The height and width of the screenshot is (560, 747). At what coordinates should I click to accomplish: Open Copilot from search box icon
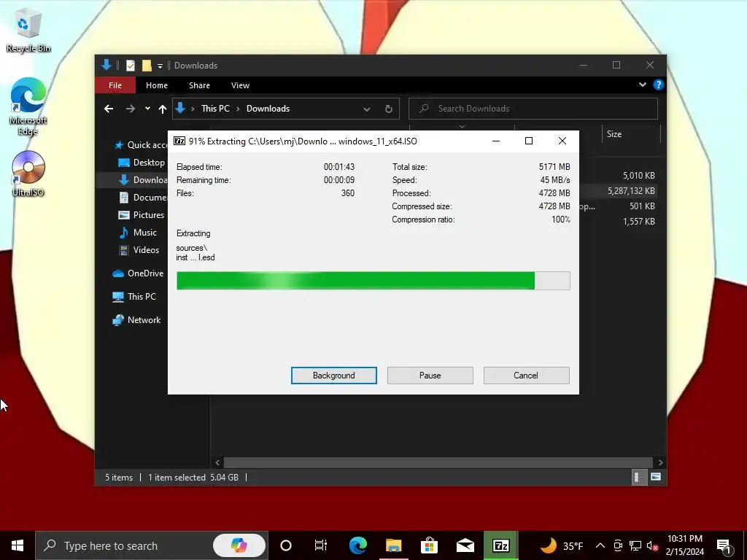coord(239,545)
